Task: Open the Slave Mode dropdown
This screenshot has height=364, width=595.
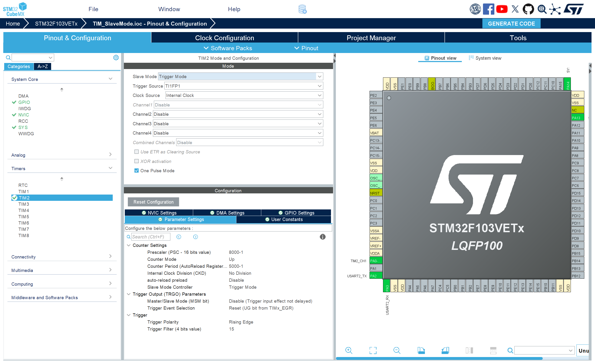Action: 320,76
